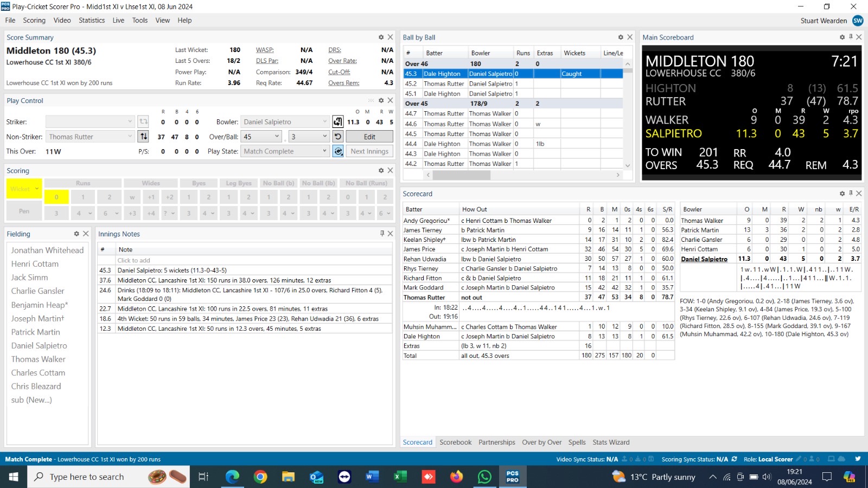Open Fielding panel settings gear

pos(76,234)
